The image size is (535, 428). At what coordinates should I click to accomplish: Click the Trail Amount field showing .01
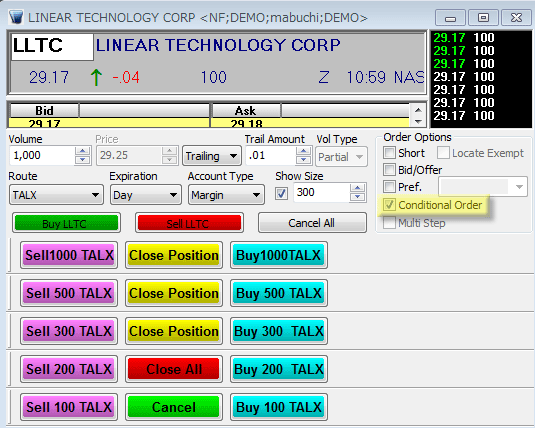[x=271, y=156]
